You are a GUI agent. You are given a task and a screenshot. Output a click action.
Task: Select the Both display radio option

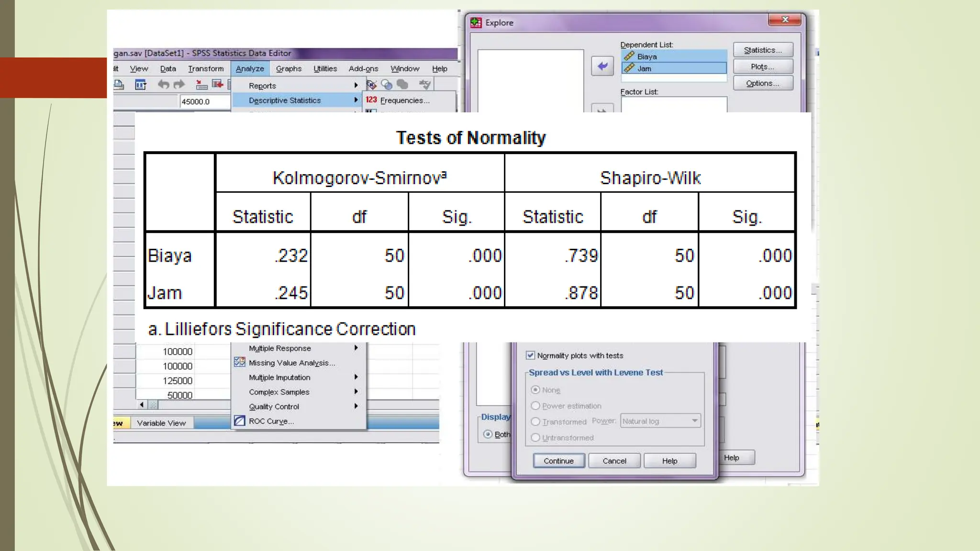pyautogui.click(x=488, y=434)
